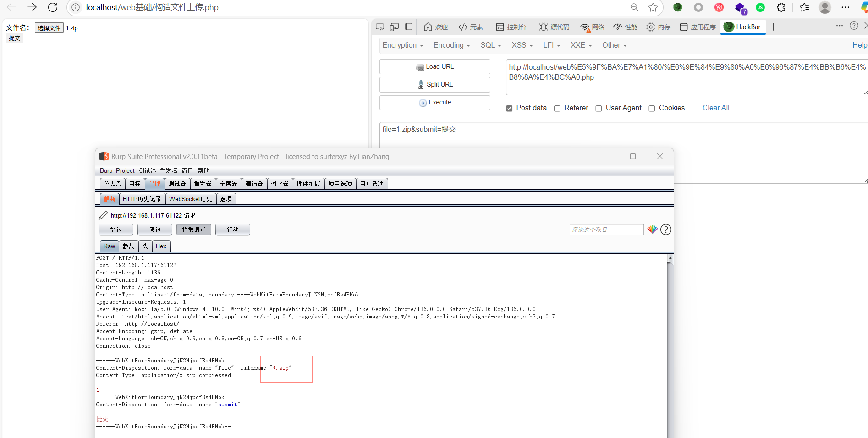The width and height of the screenshot is (868, 438).
Task: Expand the XSS dropdown
Action: point(522,45)
